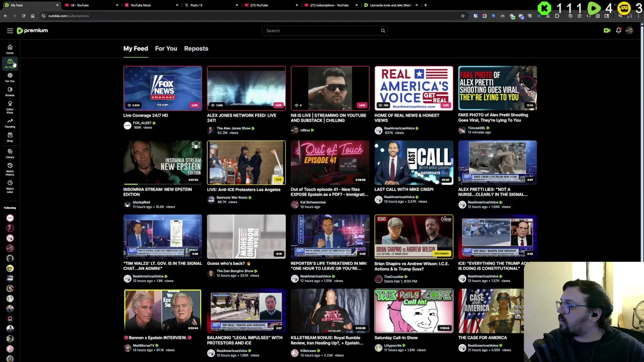Switch to the n8 - YouTube browser tab
644x362 pixels.
[90, 5]
